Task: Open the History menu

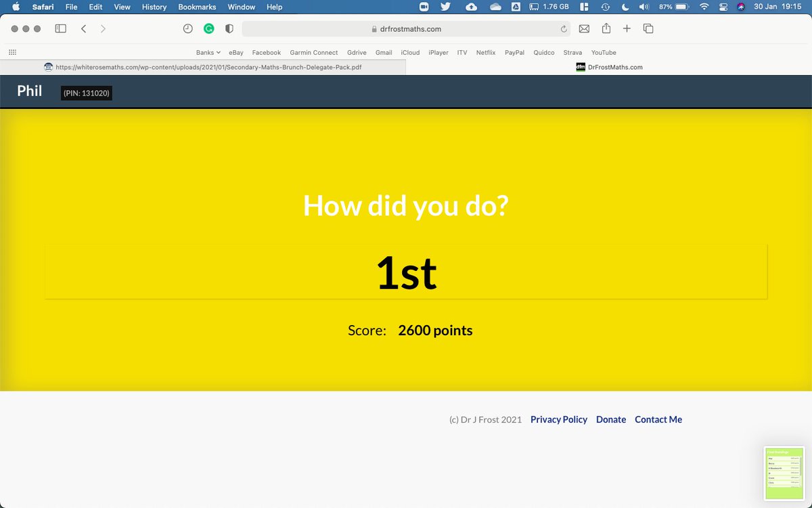Action: pos(154,7)
